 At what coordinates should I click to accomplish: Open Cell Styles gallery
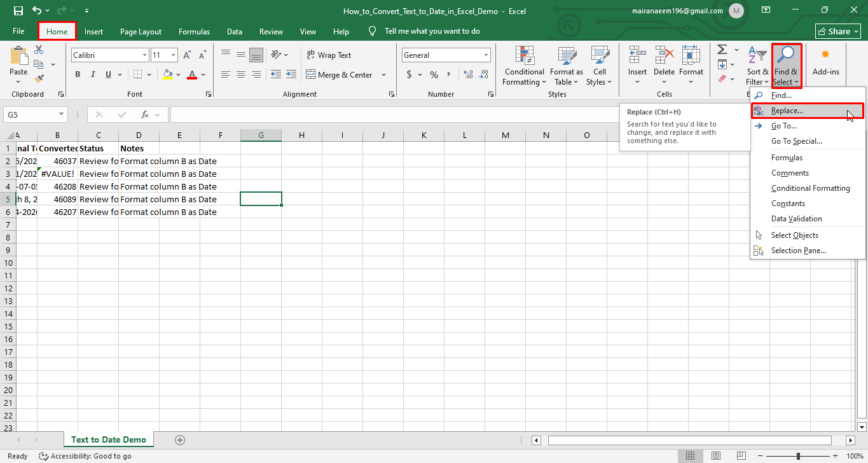click(x=599, y=66)
